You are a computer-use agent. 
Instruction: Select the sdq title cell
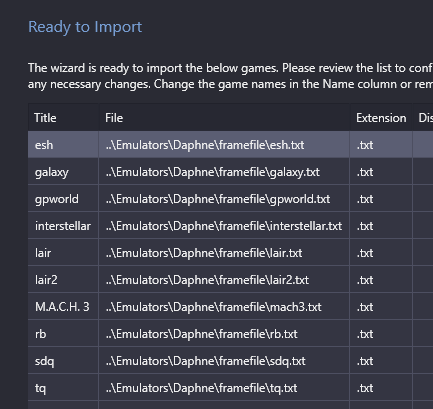click(63, 361)
